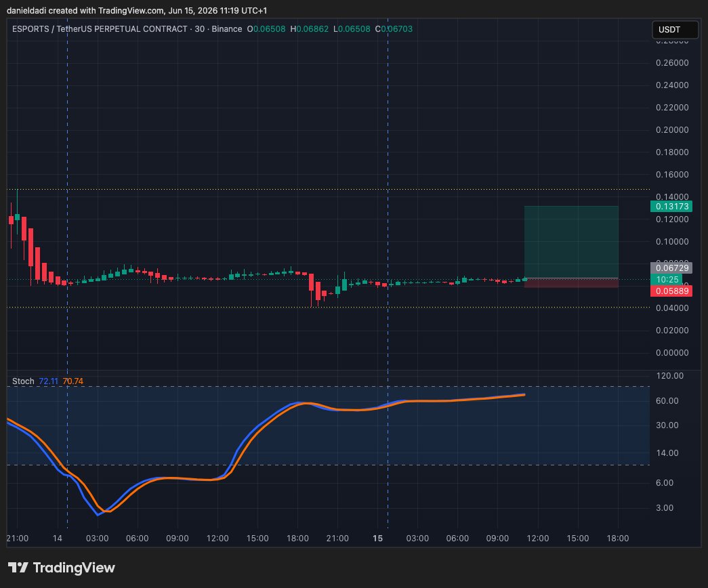Click the blue Stoch value 72.11

click(48, 381)
